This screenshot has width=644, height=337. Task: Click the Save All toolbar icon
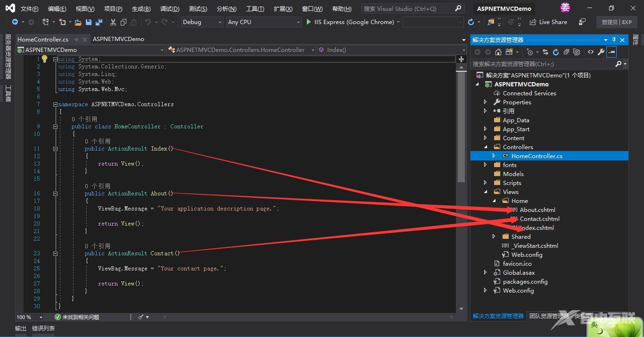pyautogui.click(x=99, y=22)
